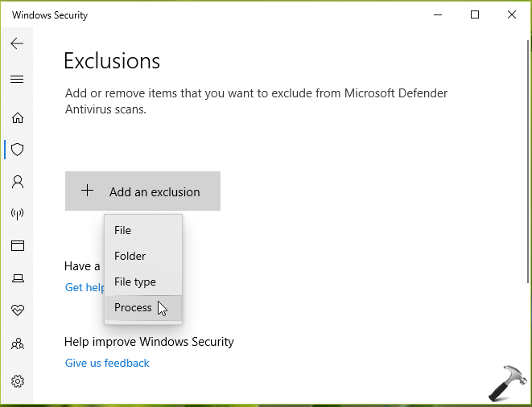This screenshot has width=532, height=407.
Task: Open App & browser control icon
Action: [x=17, y=246]
